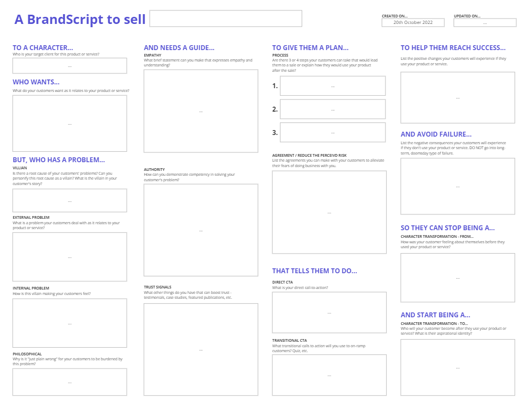The width and height of the screenshot is (532, 412).
Task: Click the TRANSITIONAL CTA on-ramp box
Action: 328,375
